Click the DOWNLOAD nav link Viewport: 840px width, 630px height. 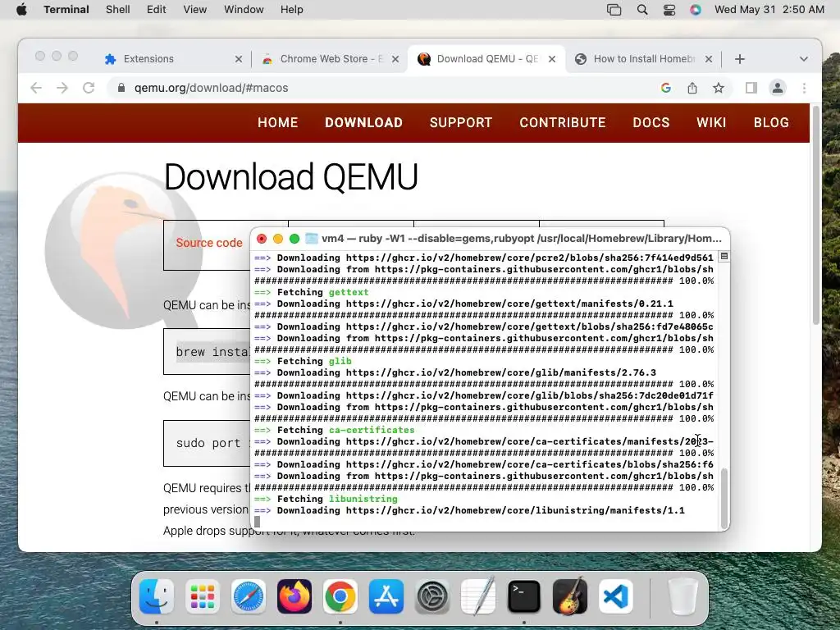[x=363, y=123]
